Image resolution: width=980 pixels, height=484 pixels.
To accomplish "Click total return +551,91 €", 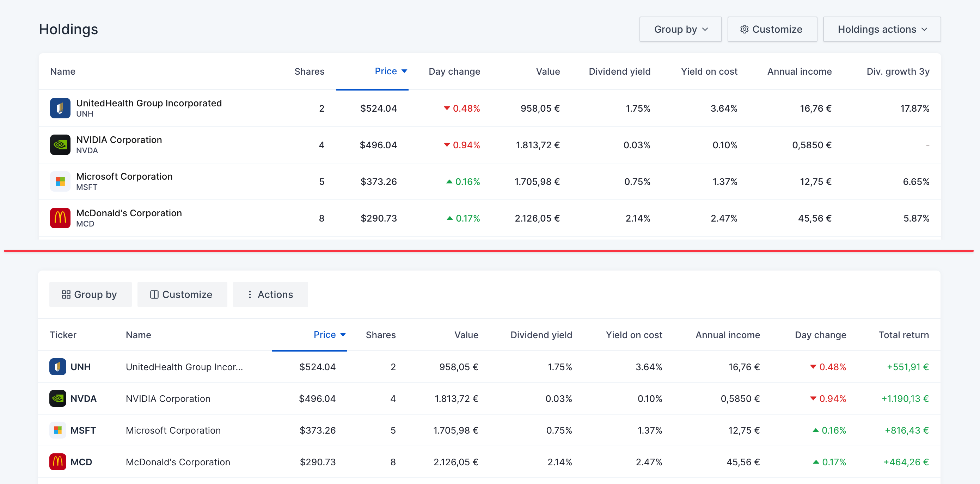I will [908, 367].
